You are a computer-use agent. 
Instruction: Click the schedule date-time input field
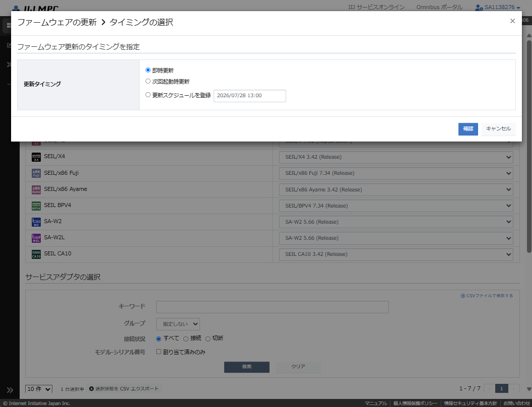click(x=250, y=96)
